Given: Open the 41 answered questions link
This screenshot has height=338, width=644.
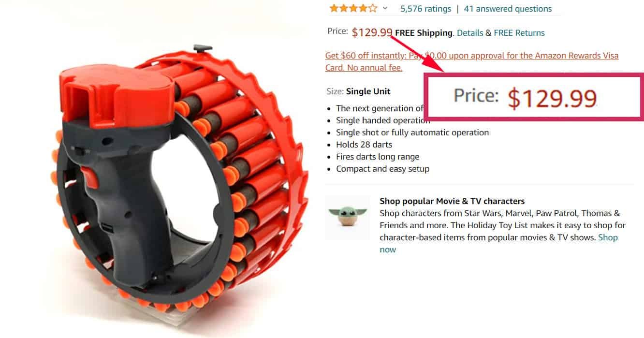Looking at the screenshot, I should pyautogui.click(x=508, y=9).
